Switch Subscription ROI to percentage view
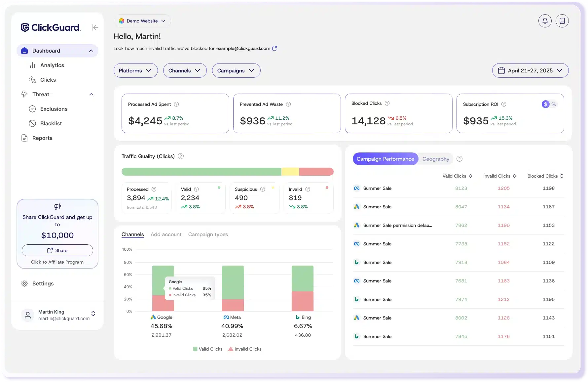The height and width of the screenshot is (382, 588). [554, 104]
